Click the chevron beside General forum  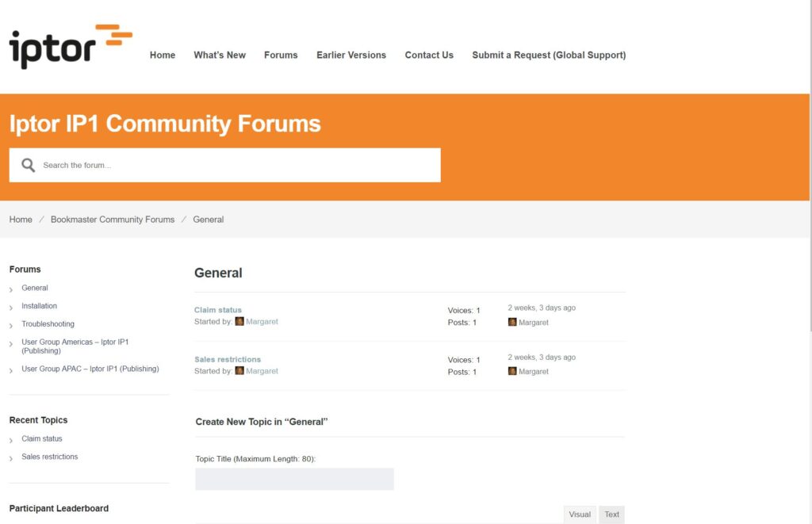click(11, 289)
